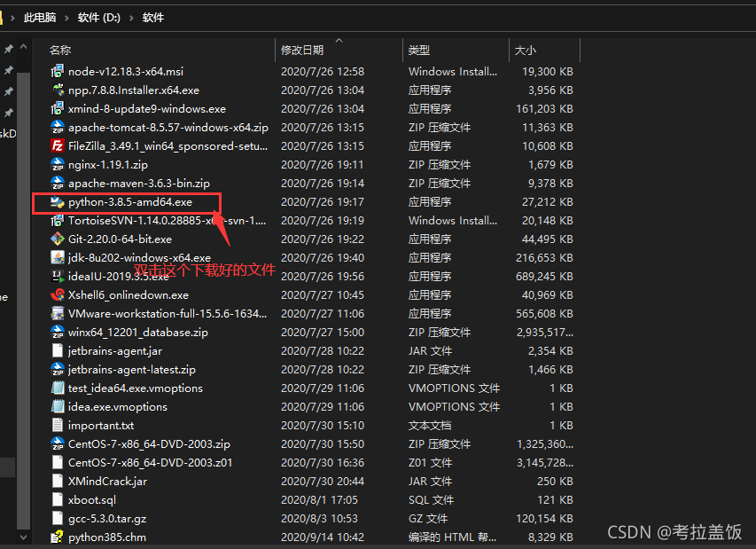This screenshot has height=549, width=756.
Task: Click the VMware-workstation installer icon
Action: coord(58,314)
